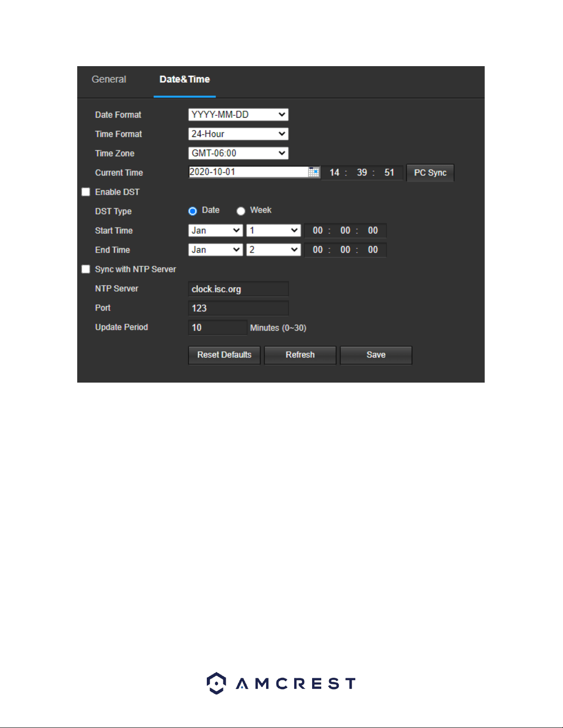
Task: Select the Date&Time tab
Action: 185,79
